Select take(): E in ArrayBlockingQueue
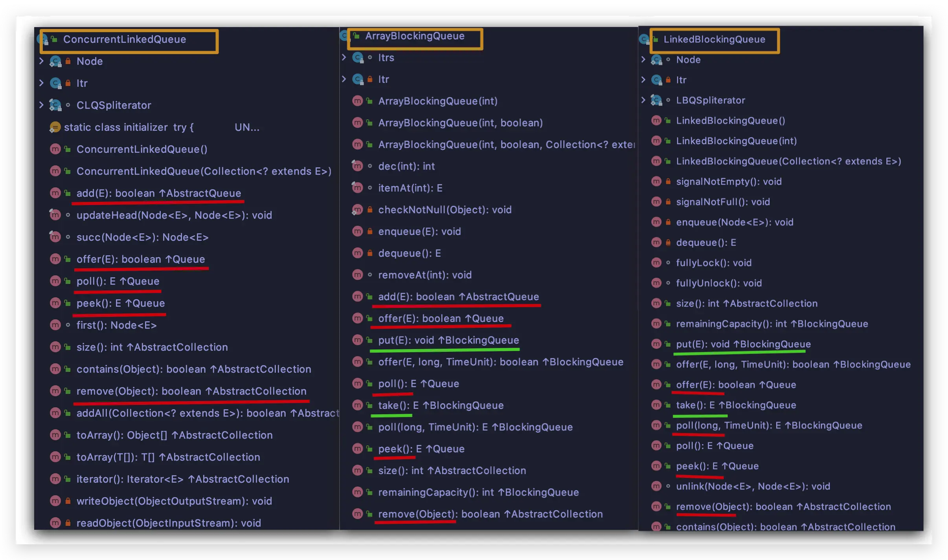This screenshot has width=948, height=560. point(441,405)
